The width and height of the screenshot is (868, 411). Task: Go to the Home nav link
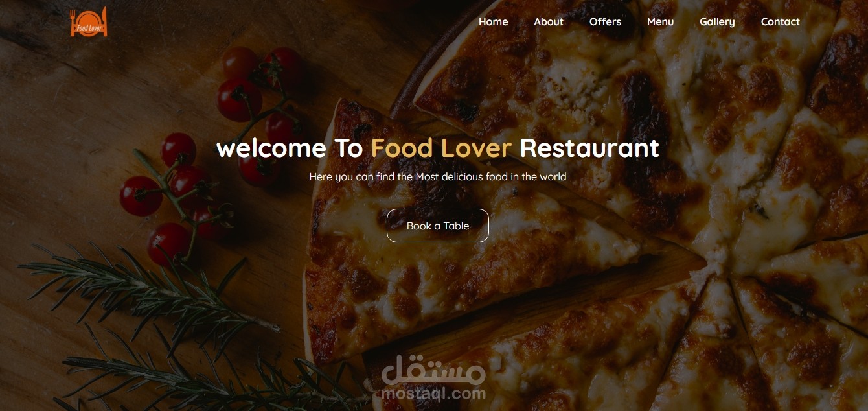coord(493,22)
